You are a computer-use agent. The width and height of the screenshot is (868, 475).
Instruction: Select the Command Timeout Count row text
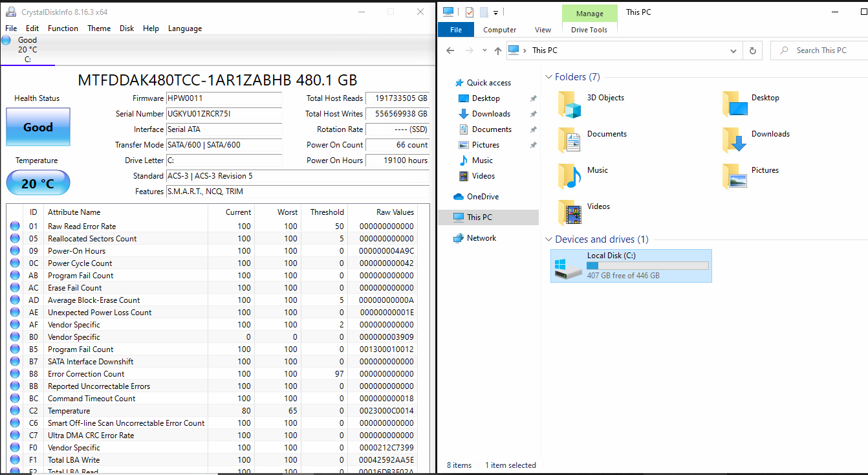click(x=92, y=399)
